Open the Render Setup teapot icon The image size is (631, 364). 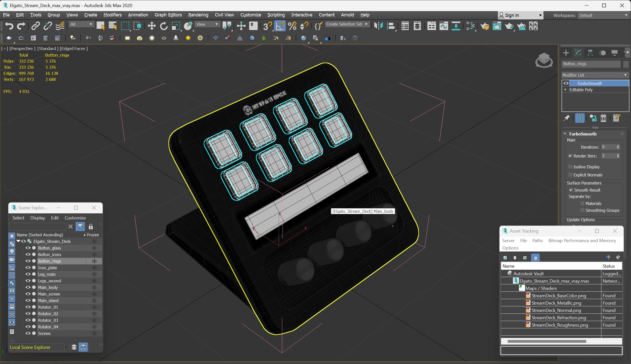tap(485, 26)
